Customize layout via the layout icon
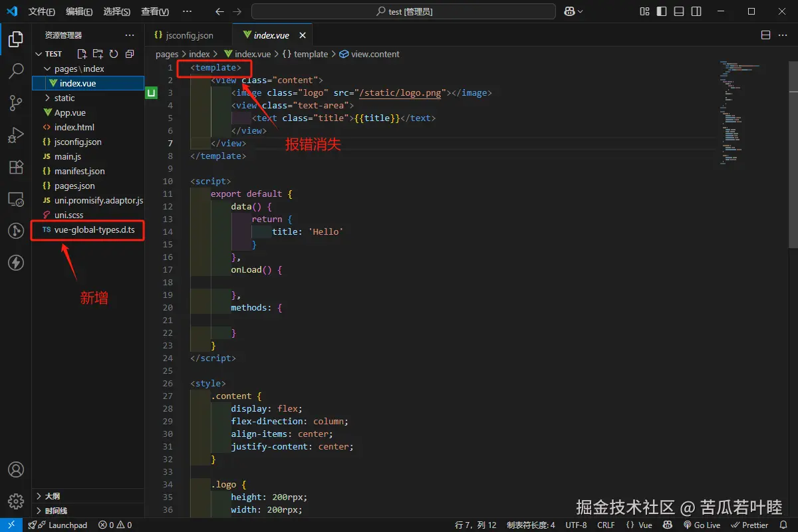 (x=644, y=11)
